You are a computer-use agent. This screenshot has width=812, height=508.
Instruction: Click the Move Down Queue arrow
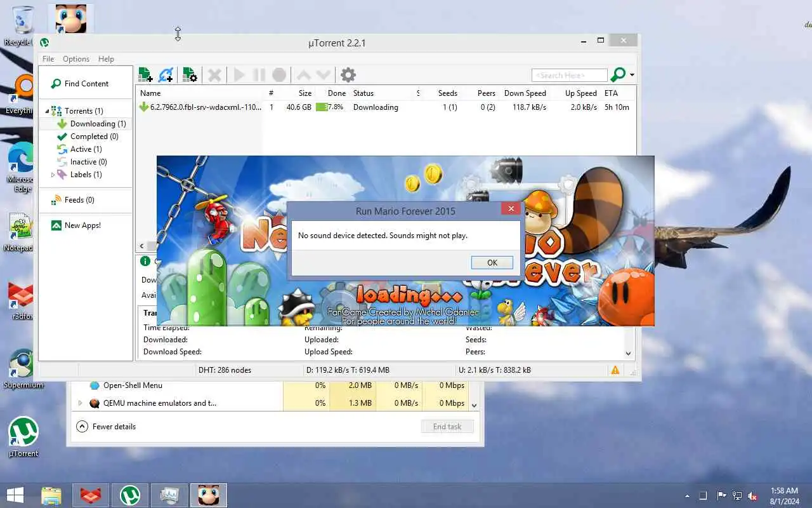(324, 75)
